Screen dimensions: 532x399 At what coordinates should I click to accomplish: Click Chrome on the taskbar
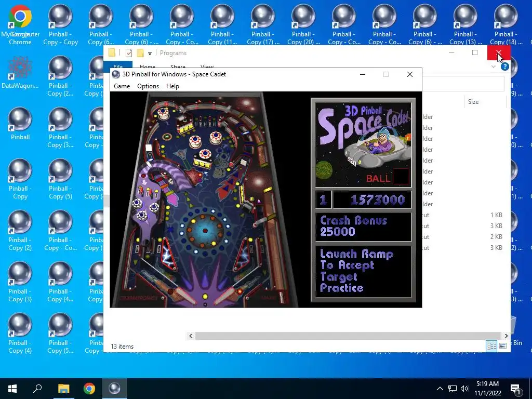click(x=89, y=389)
